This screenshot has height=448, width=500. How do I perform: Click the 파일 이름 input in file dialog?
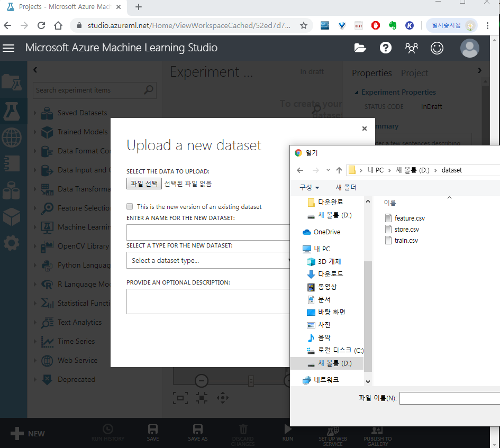[450, 398]
